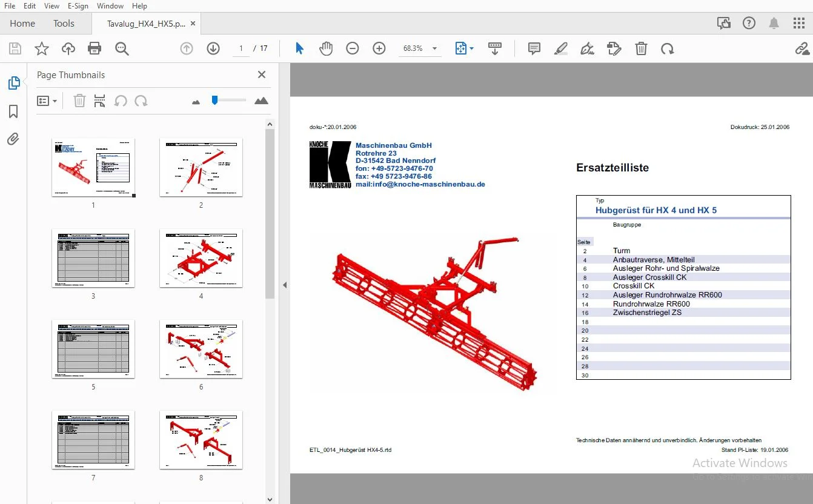Viewport: 813px width, 504px height.
Task: Select the arrow selection tool
Action: click(x=299, y=48)
